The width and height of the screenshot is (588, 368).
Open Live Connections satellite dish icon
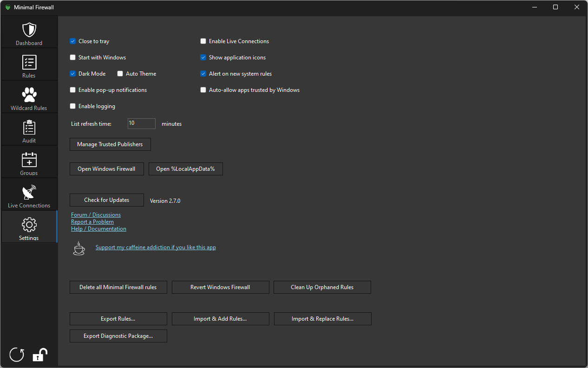(x=29, y=192)
